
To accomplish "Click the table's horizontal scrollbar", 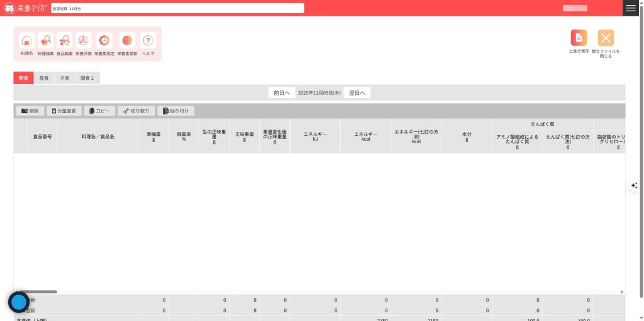I will coord(38,291).
